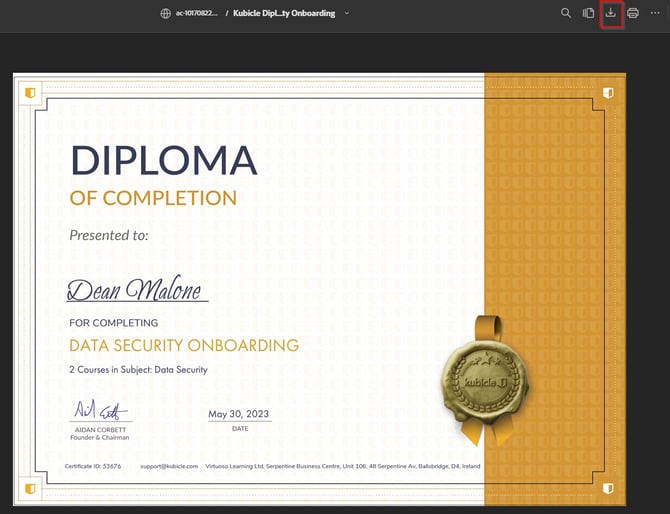Click the top-left corner shield emblem
The width and height of the screenshot is (670, 514).
point(30,92)
